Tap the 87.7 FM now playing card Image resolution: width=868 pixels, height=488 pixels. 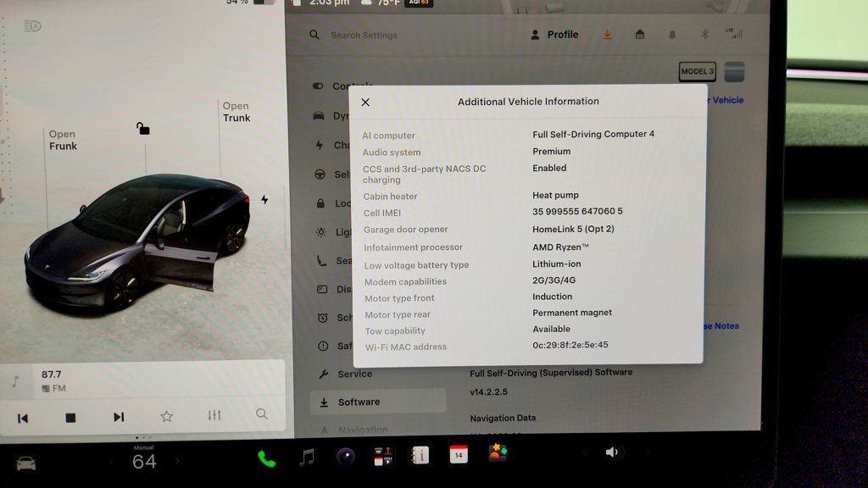pyautogui.click(x=142, y=381)
